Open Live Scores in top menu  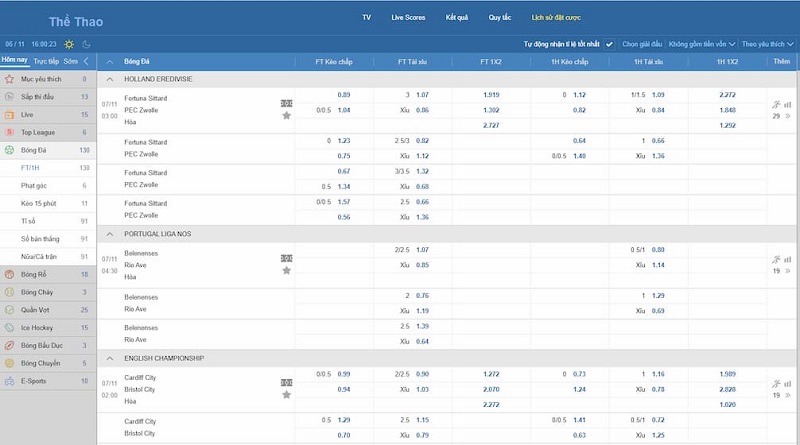click(407, 18)
